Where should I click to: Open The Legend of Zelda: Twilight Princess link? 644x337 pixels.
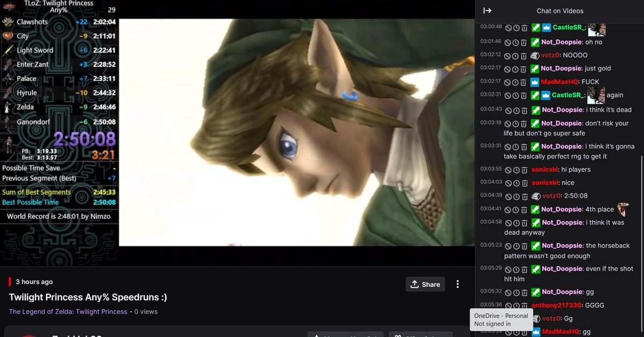pyautogui.click(x=68, y=311)
